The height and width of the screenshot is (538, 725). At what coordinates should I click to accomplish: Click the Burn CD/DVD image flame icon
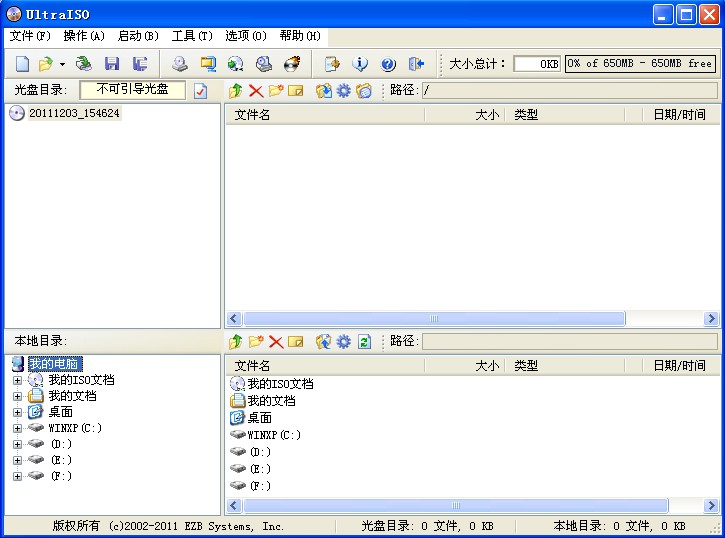click(x=292, y=63)
